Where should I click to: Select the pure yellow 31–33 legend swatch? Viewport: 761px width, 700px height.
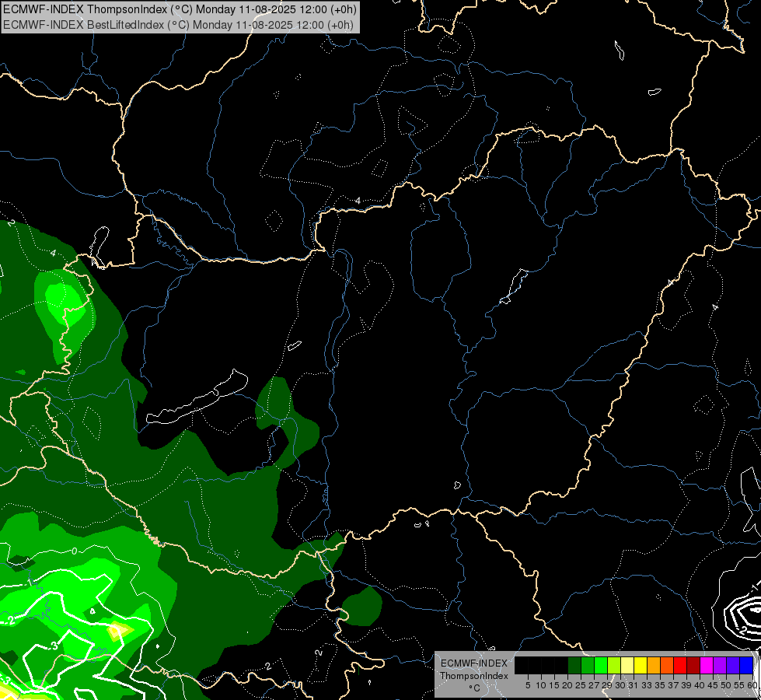point(641,665)
